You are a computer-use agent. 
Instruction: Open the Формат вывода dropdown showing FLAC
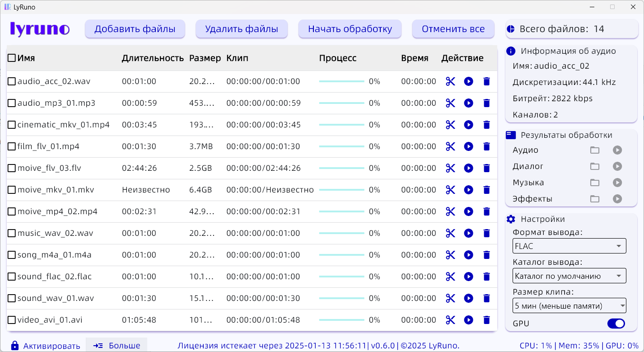point(569,246)
